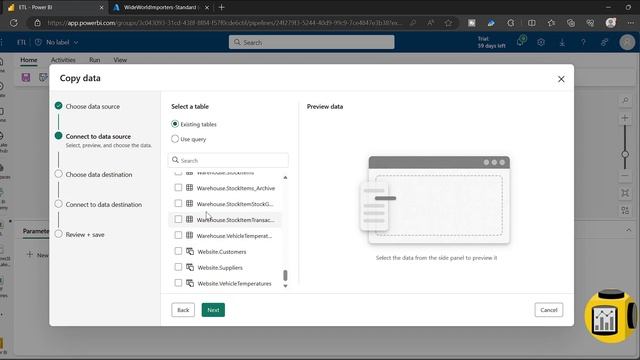This screenshot has width=640, height=360.
Task: Click the Trial 59 days left indicator
Action: coord(491,42)
